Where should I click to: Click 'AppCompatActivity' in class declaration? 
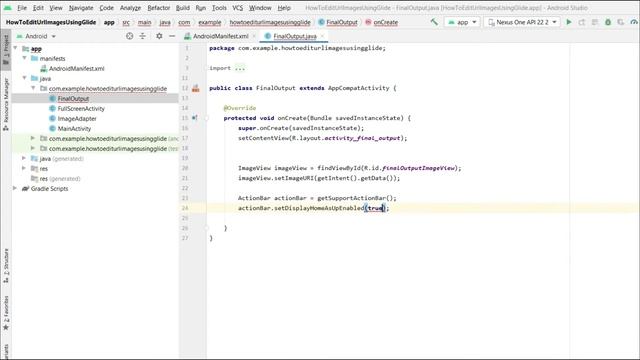click(358, 88)
